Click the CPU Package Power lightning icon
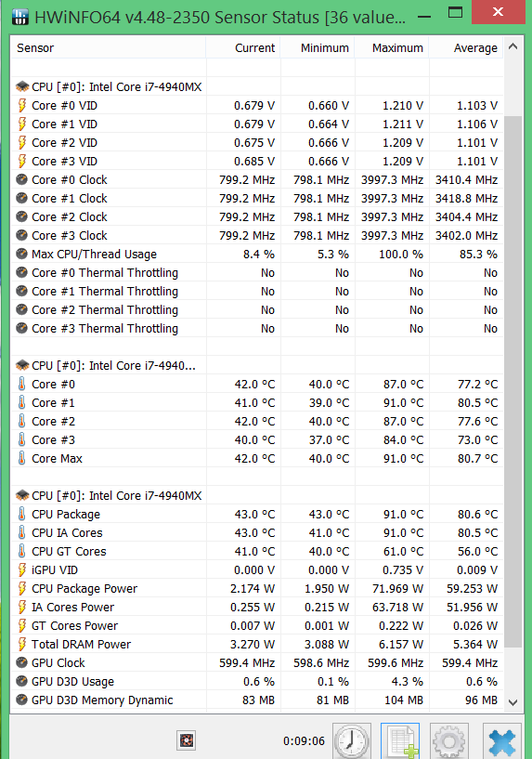Image resolution: width=532 pixels, height=759 pixels. pos(21,589)
